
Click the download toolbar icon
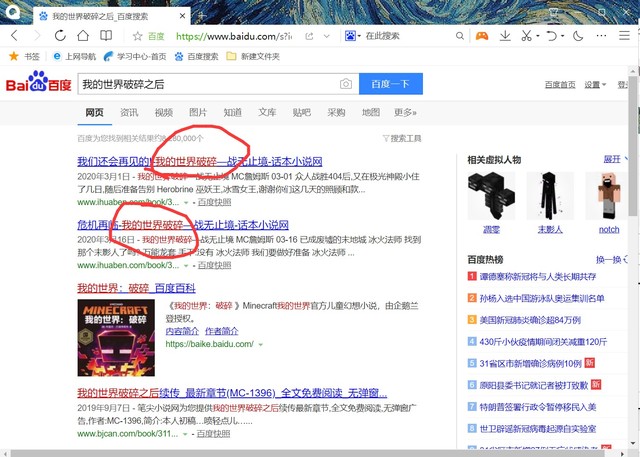pyautogui.click(x=505, y=36)
